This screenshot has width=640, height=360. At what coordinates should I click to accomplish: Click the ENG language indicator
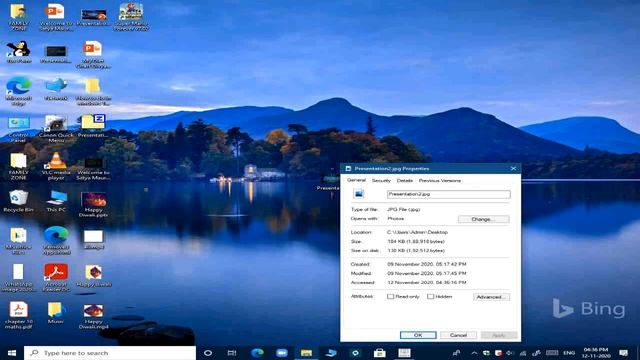tap(569, 353)
